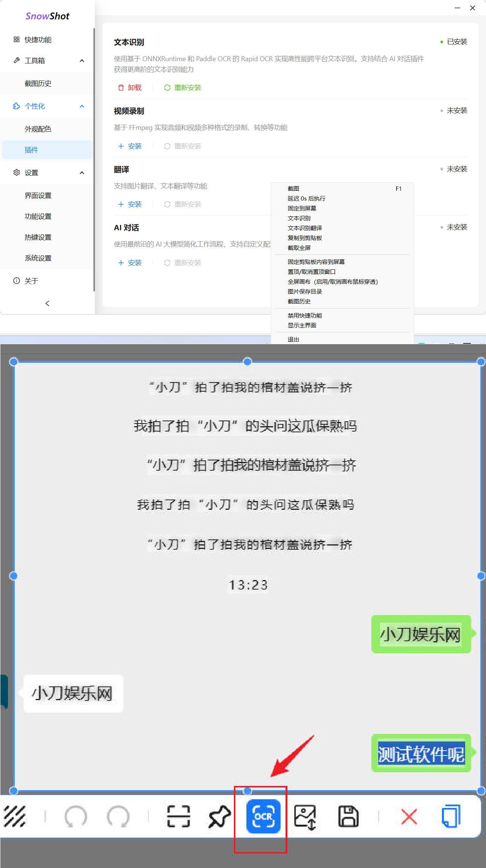Click 卸载 to uninstall 文本识别 plugin

pyautogui.click(x=130, y=88)
